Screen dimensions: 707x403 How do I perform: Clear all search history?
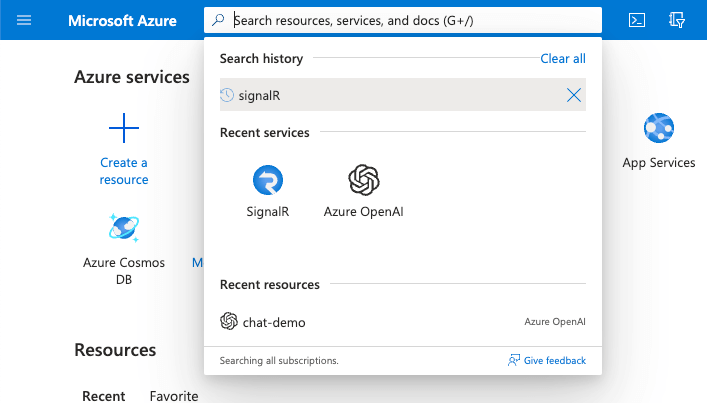[x=563, y=59]
